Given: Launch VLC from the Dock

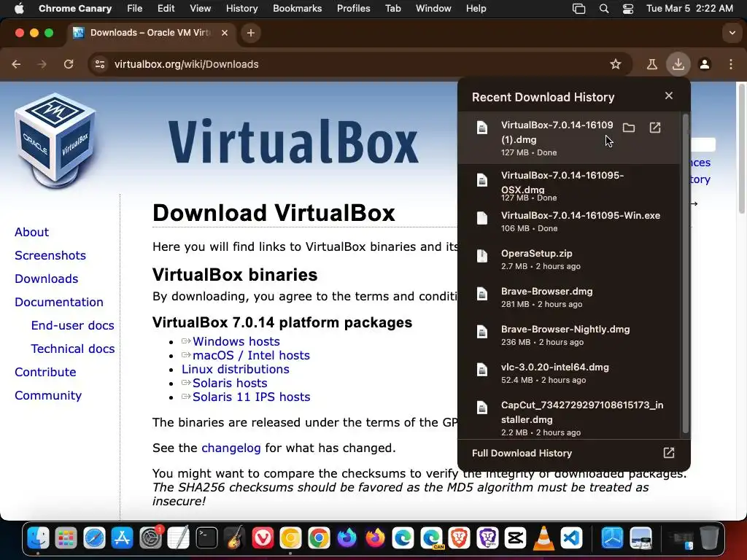Looking at the screenshot, I should [543, 539].
